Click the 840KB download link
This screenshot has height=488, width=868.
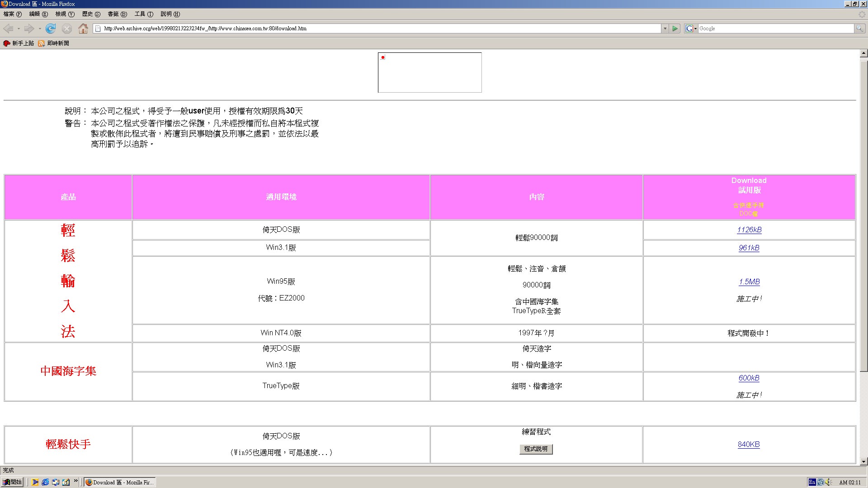749,444
